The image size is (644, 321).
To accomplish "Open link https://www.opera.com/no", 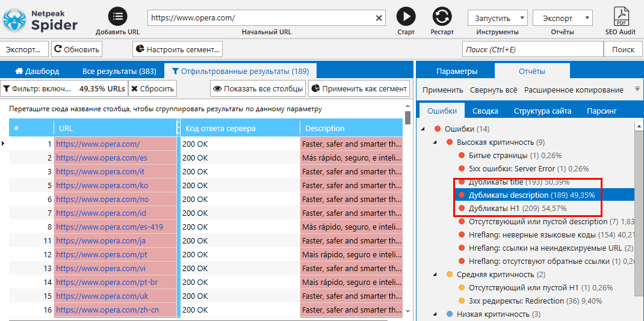I will tap(102, 199).
